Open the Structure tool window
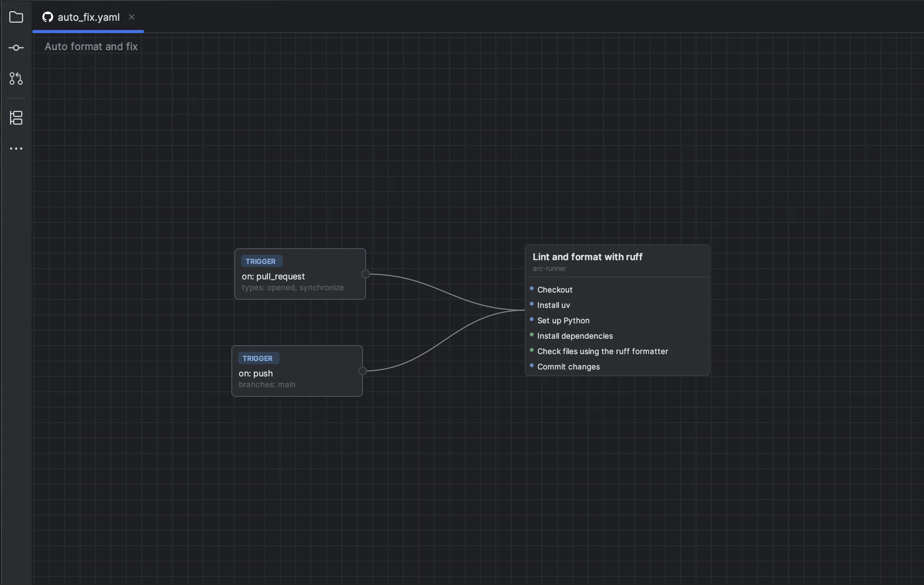 pos(16,118)
